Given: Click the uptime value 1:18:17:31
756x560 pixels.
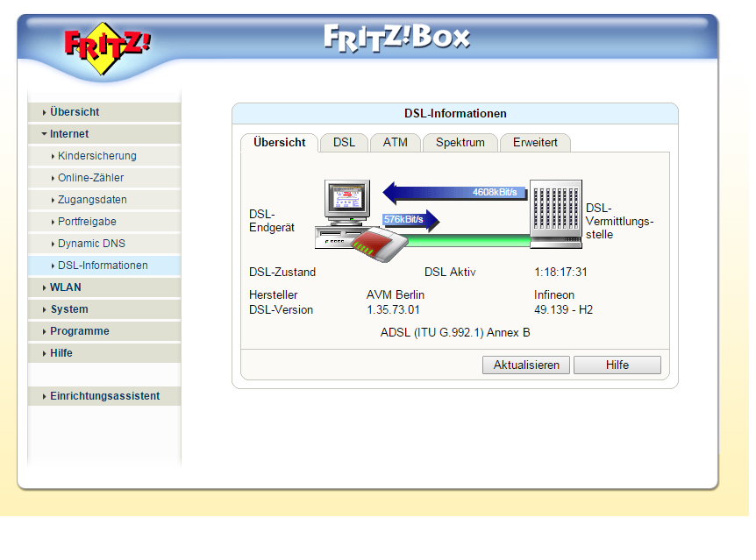Looking at the screenshot, I should (x=560, y=273).
